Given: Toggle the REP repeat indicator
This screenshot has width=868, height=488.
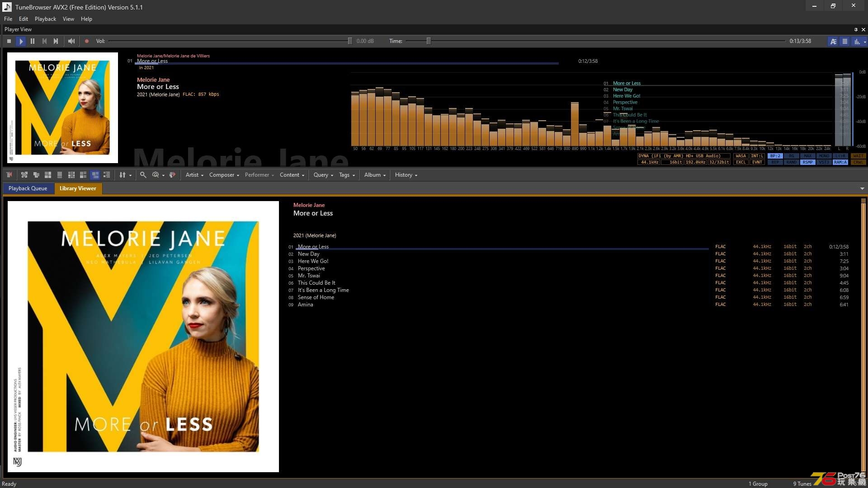Looking at the screenshot, I should pyautogui.click(x=775, y=162).
